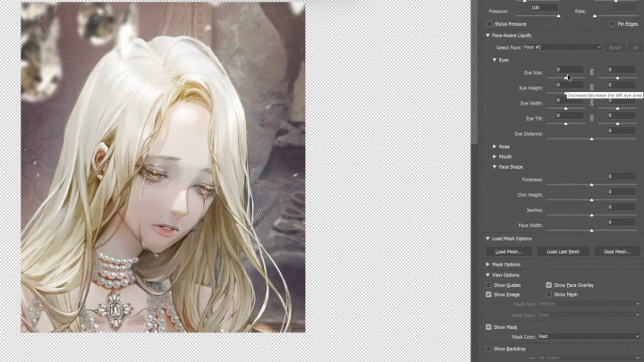Click the right Eye Size value field

pyautogui.click(x=621, y=70)
